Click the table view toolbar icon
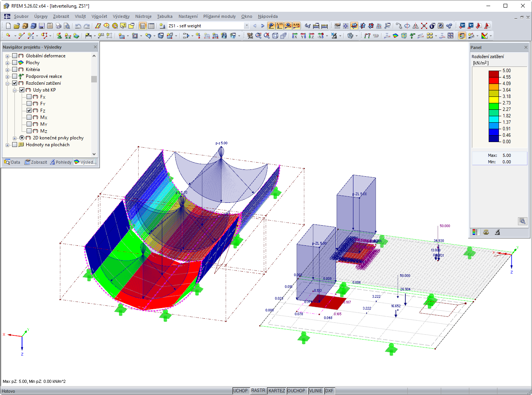The image size is (532, 395). [151, 26]
